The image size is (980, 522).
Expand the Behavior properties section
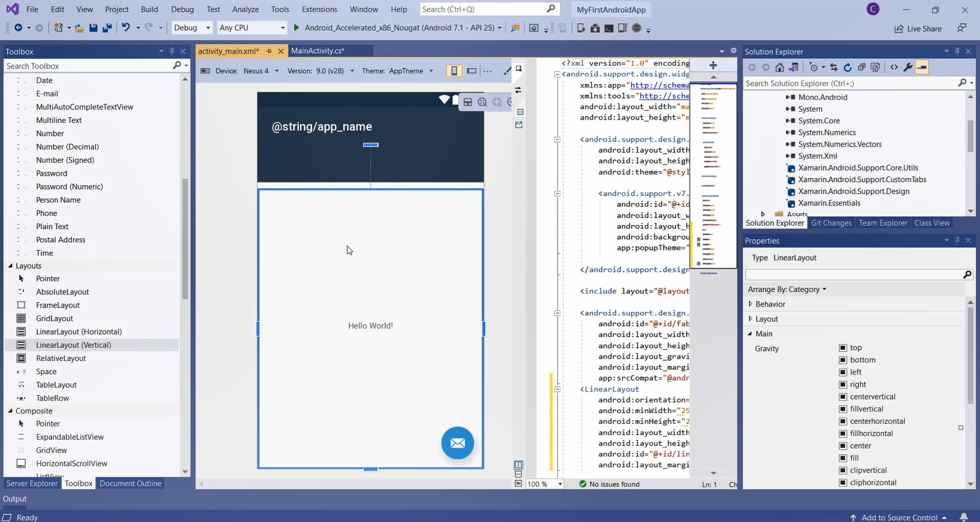[750, 304]
